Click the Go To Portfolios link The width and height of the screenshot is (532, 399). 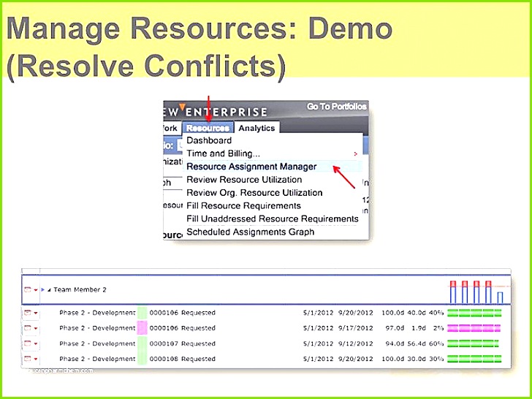[336, 107]
